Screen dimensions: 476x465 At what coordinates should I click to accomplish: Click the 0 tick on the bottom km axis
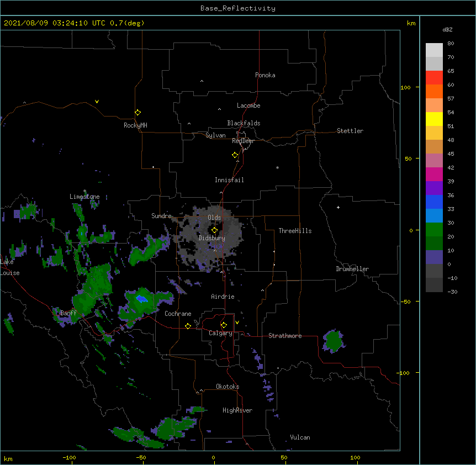213,457
